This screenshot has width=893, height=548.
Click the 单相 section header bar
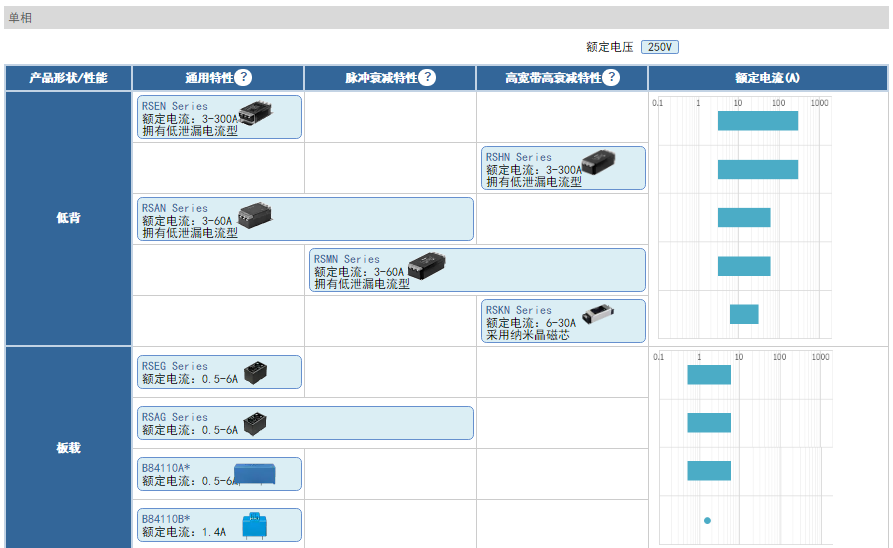pos(446,18)
